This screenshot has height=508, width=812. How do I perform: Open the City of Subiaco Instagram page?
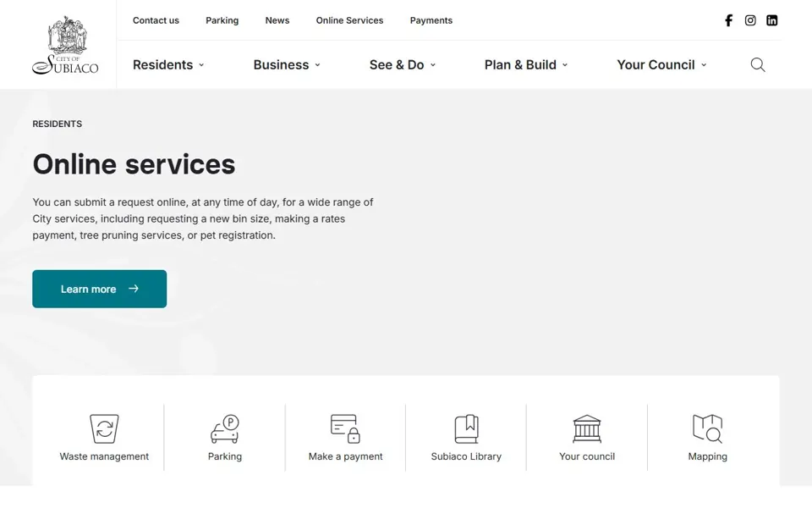tap(750, 20)
